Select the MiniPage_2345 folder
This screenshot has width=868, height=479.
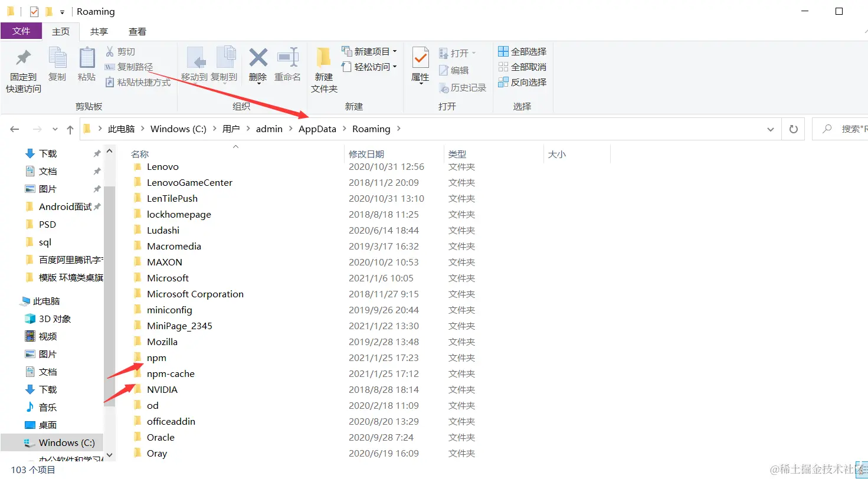[179, 326]
